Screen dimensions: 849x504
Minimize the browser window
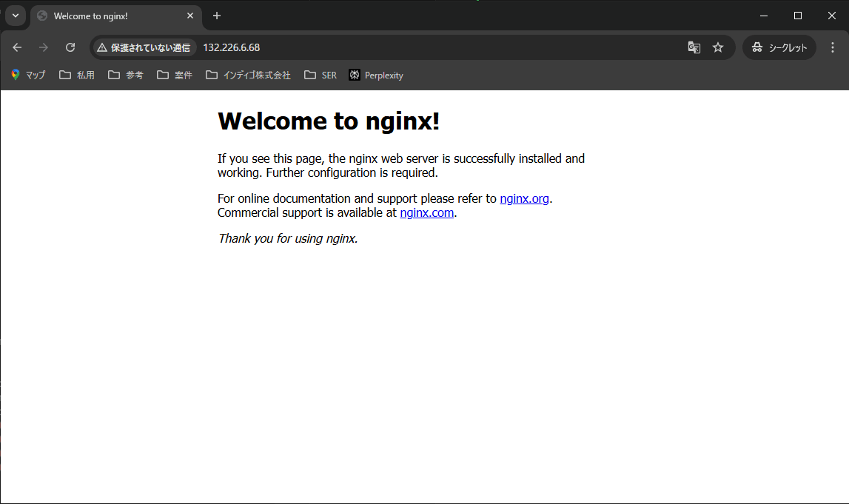(x=763, y=16)
